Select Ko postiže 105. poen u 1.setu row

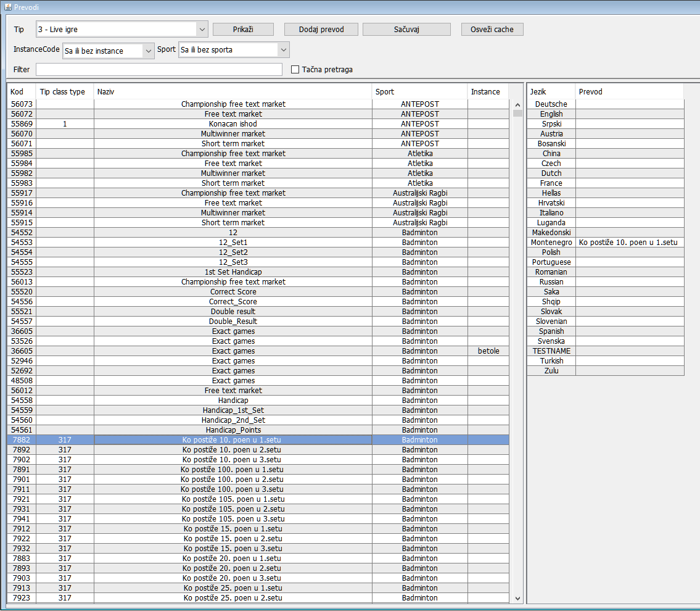[x=258, y=499]
